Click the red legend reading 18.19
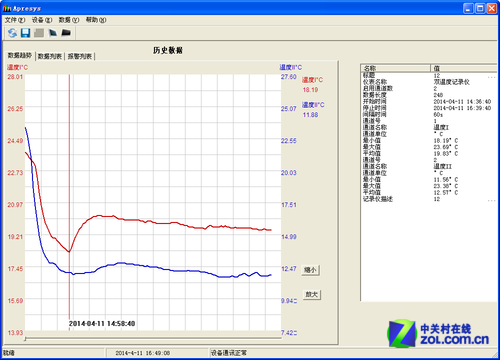500x360 pixels. [310, 90]
